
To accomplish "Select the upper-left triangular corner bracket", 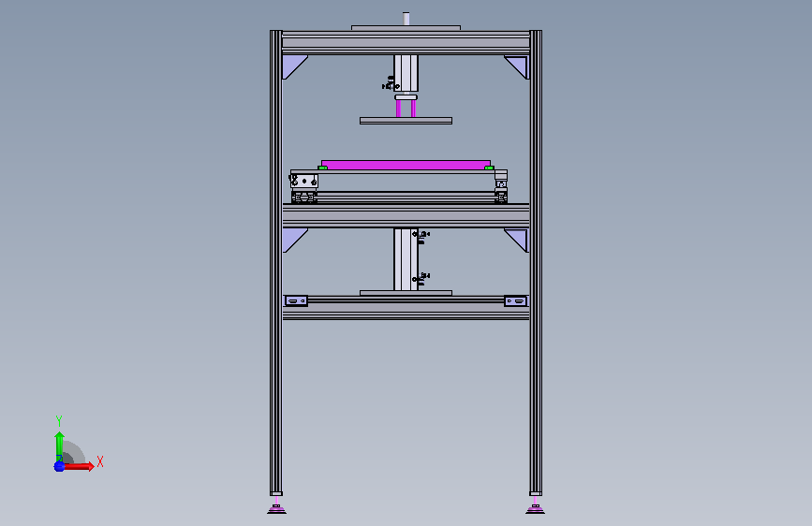I will pyautogui.click(x=291, y=66).
